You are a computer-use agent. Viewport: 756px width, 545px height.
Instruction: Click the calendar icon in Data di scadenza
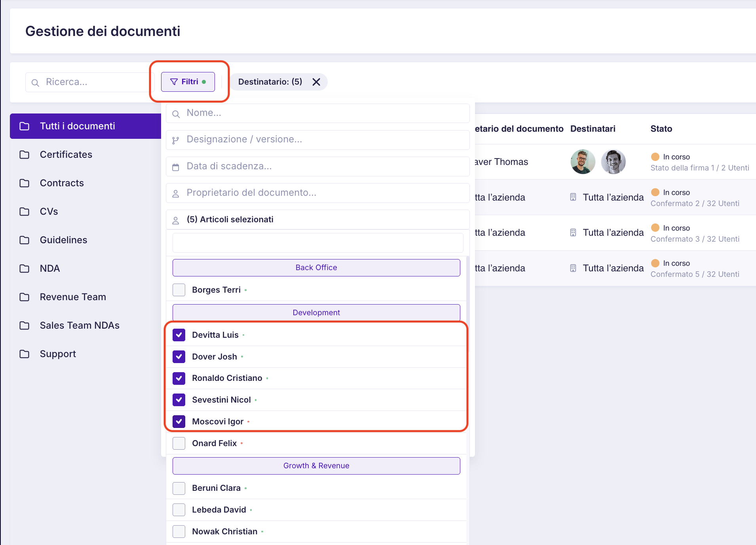pos(176,167)
